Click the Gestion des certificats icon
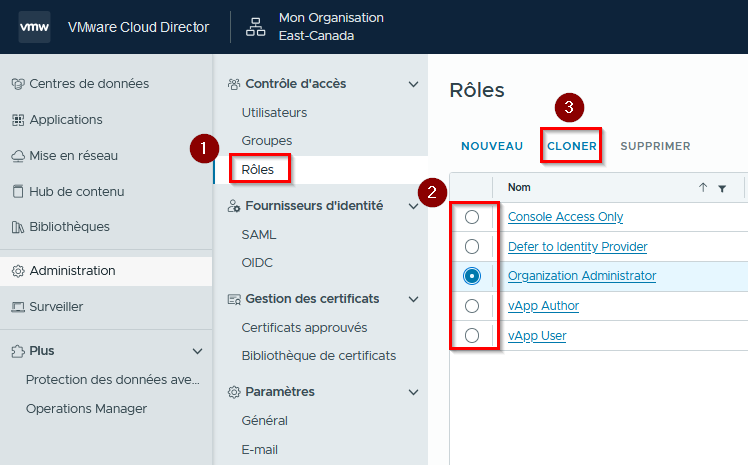The height and width of the screenshot is (465, 748). [234, 300]
